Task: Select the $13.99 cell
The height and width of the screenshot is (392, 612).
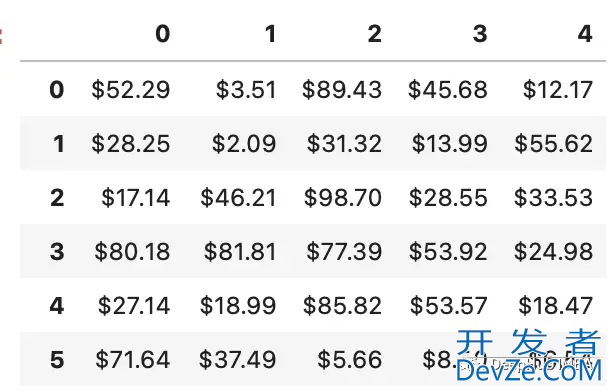Action: coord(450,144)
